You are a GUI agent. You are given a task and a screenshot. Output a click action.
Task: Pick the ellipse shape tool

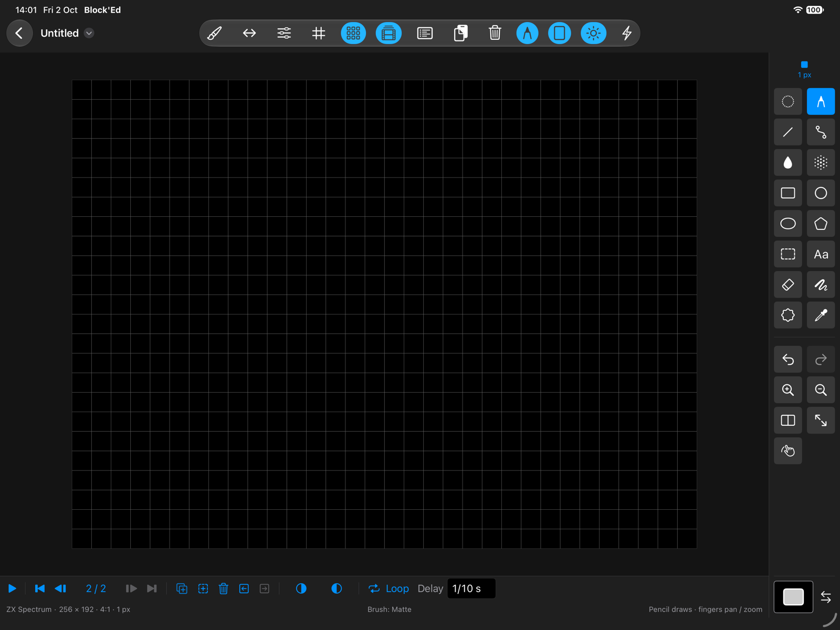click(x=788, y=224)
